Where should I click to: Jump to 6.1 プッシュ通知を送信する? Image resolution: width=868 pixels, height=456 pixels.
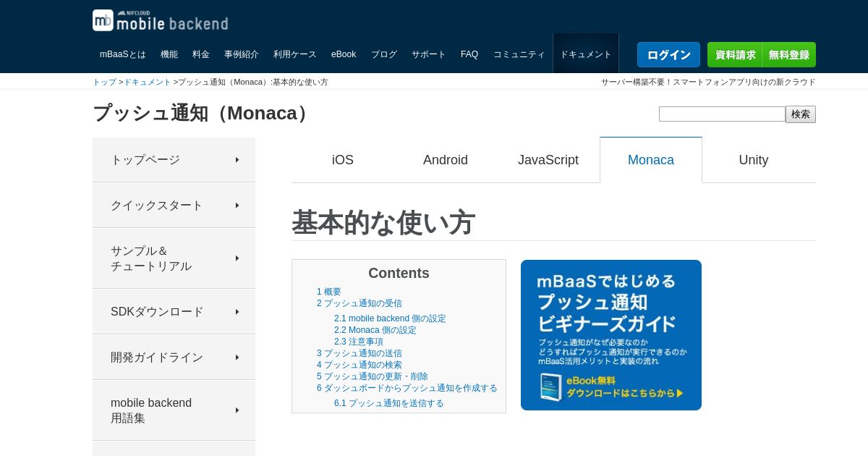(x=389, y=403)
